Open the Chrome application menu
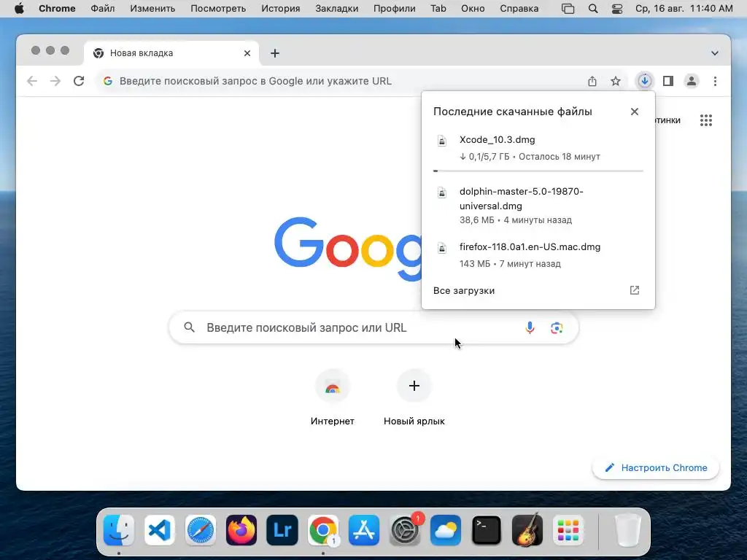The width and height of the screenshot is (747, 560). pos(57,9)
